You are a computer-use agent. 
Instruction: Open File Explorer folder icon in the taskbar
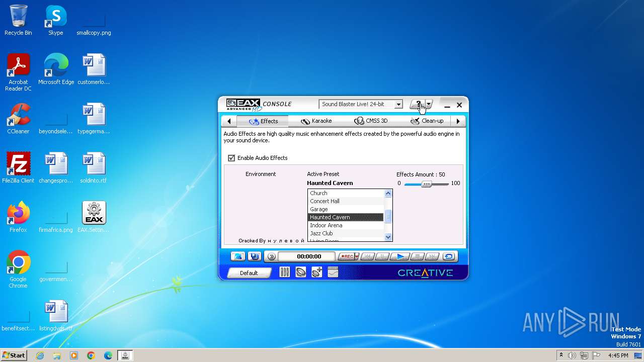[x=57, y=355]
